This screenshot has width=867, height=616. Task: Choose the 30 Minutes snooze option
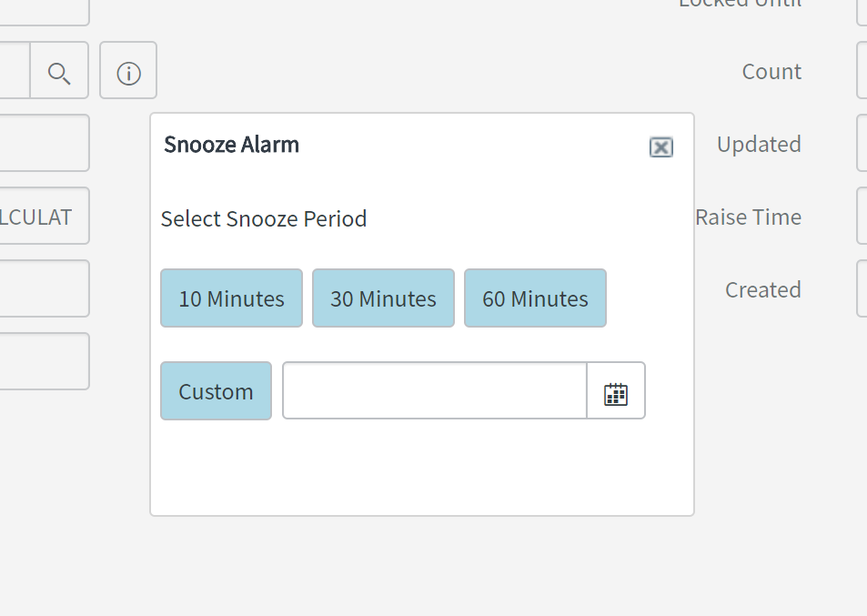coord(383,298)
